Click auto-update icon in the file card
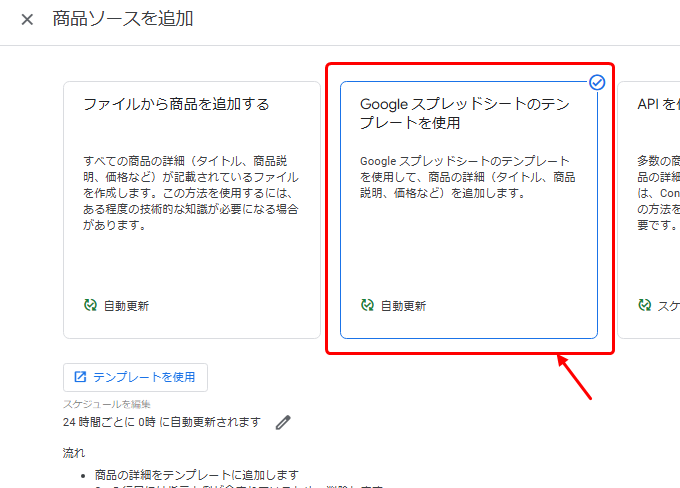 91,306
